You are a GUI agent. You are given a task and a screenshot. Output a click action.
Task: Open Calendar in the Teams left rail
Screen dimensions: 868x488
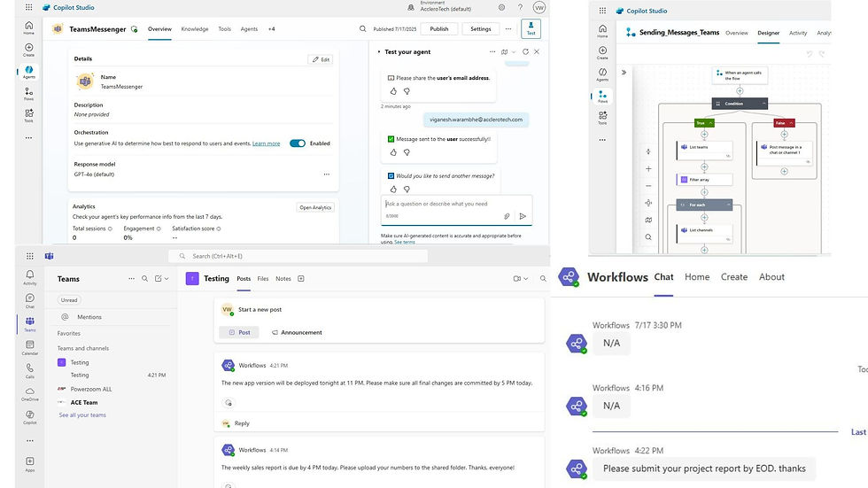30,347
